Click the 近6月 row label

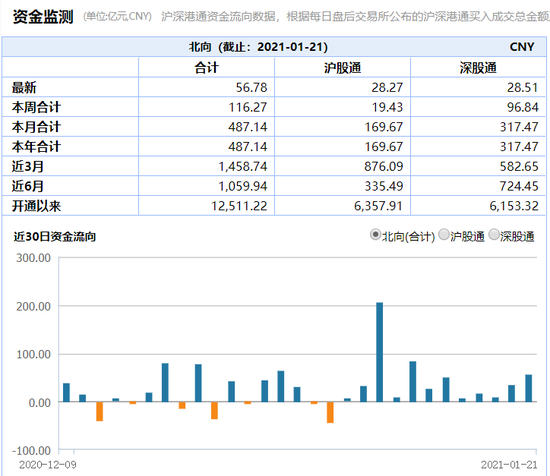[x=28, y=186]
